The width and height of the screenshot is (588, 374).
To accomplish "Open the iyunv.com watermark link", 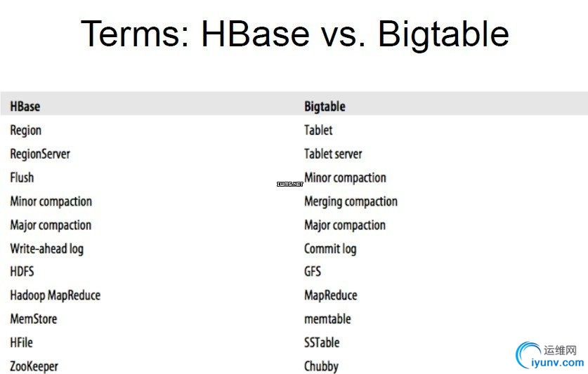I will click(x=557, y=362).
